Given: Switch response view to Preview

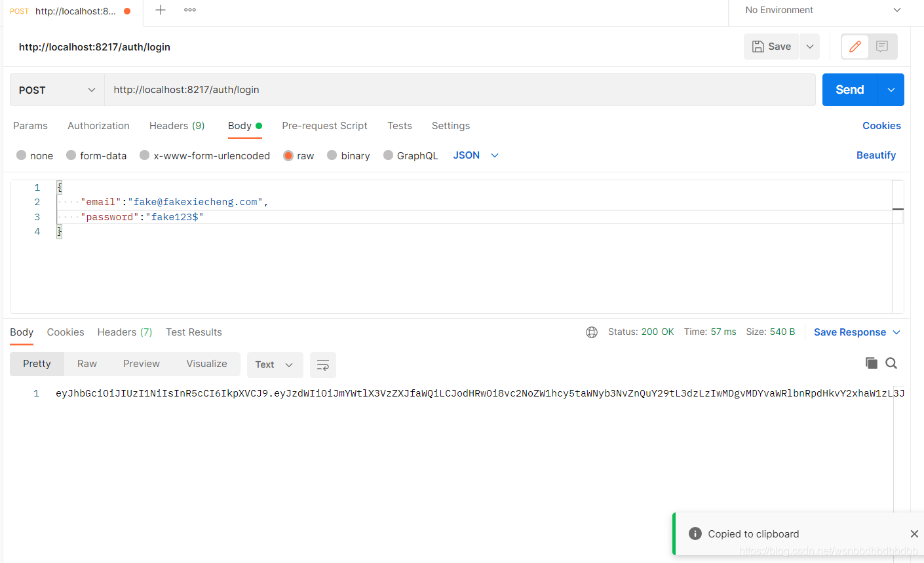Looking at the screenshot, I should pos(142,364).
